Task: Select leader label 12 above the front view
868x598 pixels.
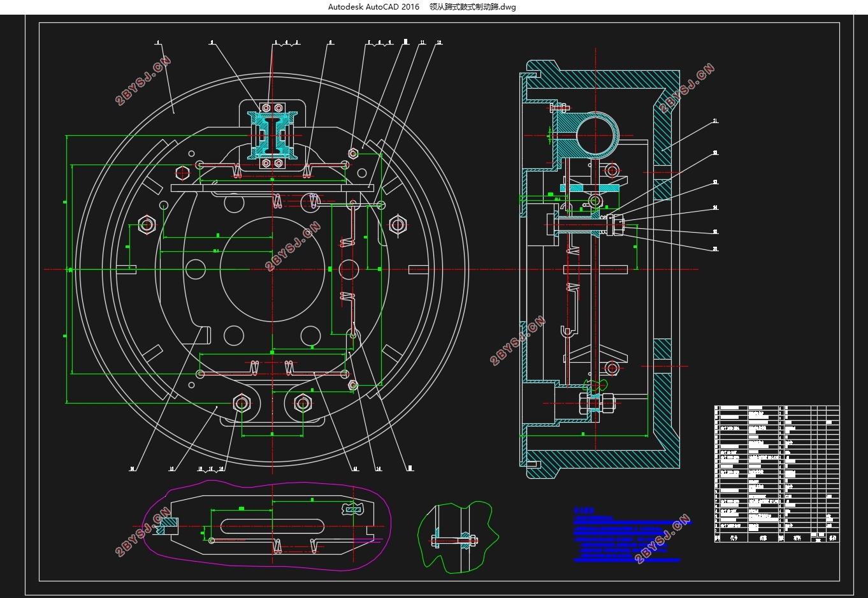Action: coord(438,43)
